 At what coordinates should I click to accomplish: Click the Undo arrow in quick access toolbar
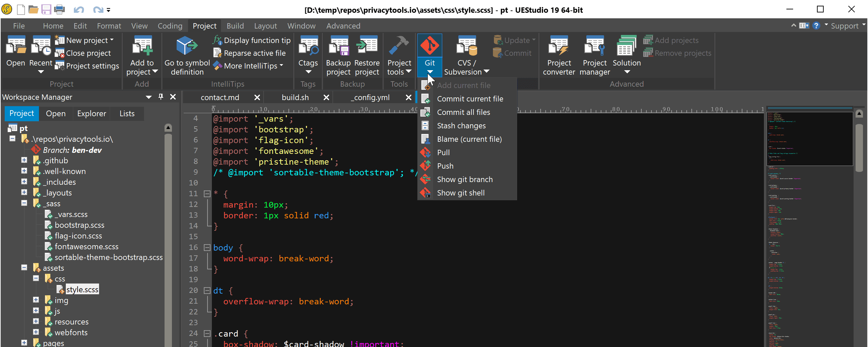(79, 10)
